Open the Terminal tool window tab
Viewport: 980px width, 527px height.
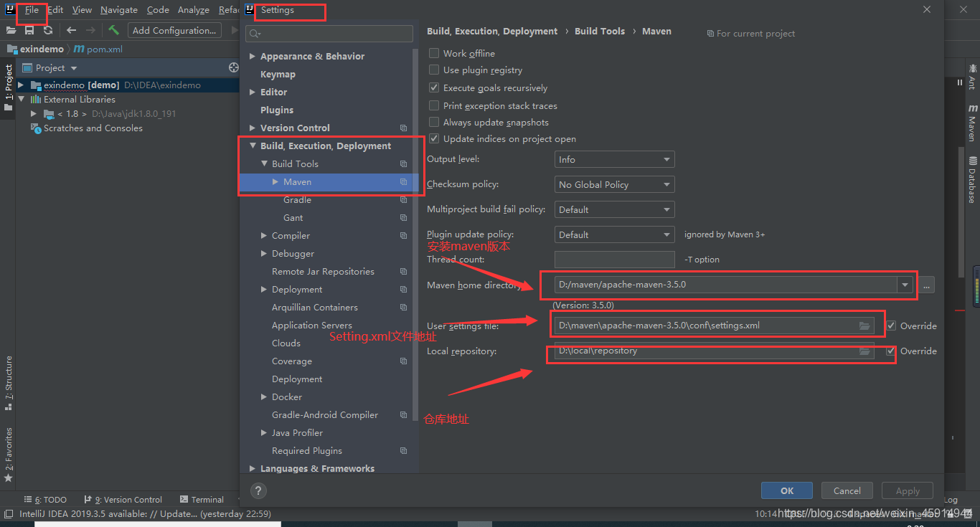(x=202, y=500)
